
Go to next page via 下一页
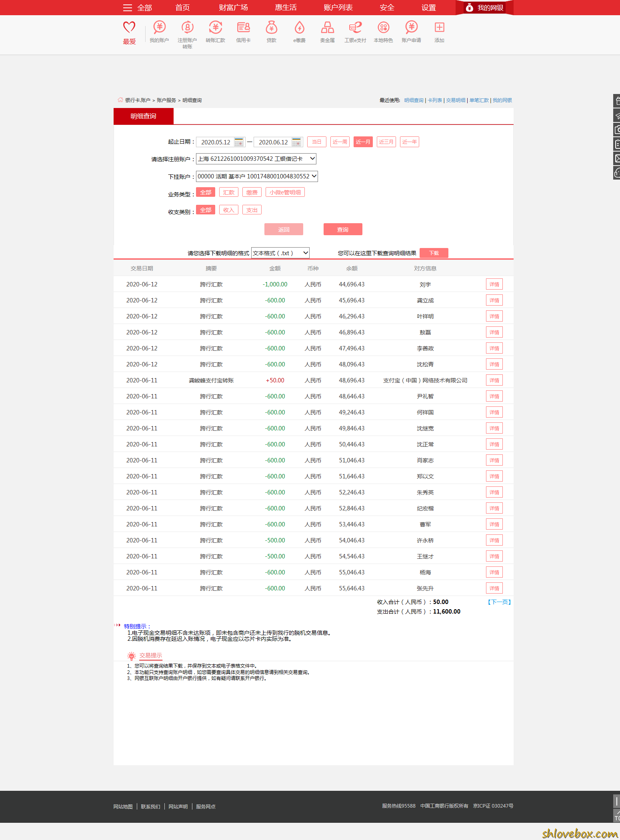tap(499, 602)
